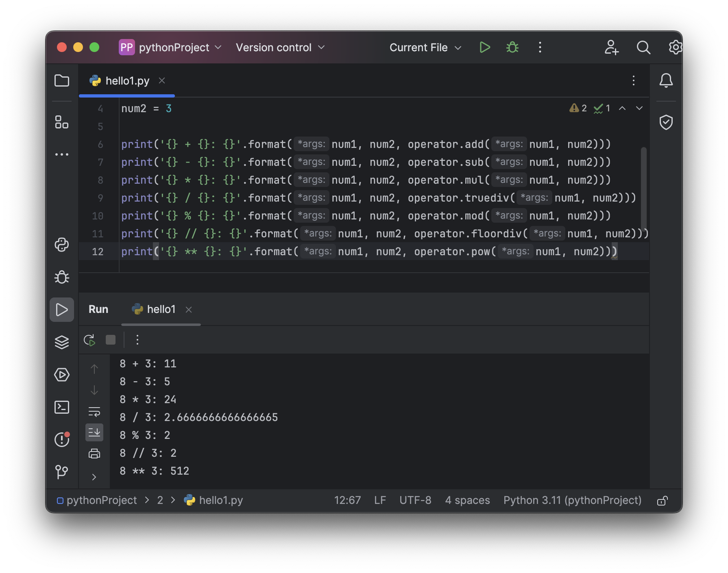Run the current file with green play button

484,48
